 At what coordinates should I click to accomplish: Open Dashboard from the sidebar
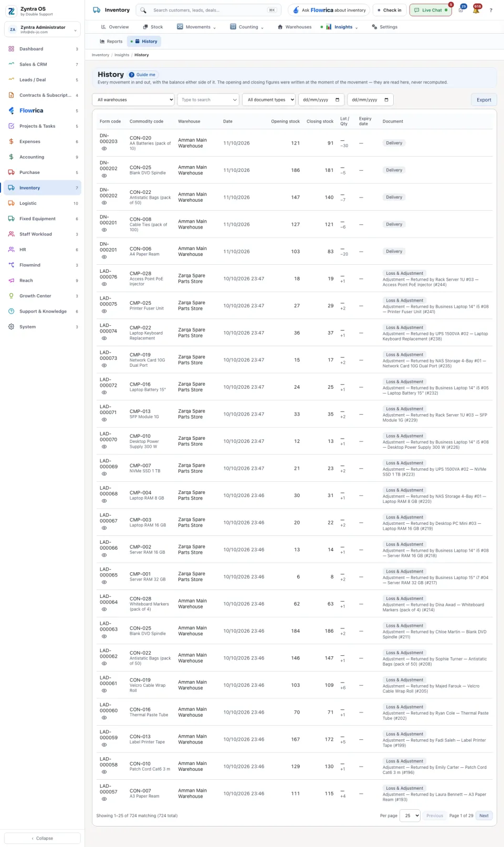pos(43,49)
